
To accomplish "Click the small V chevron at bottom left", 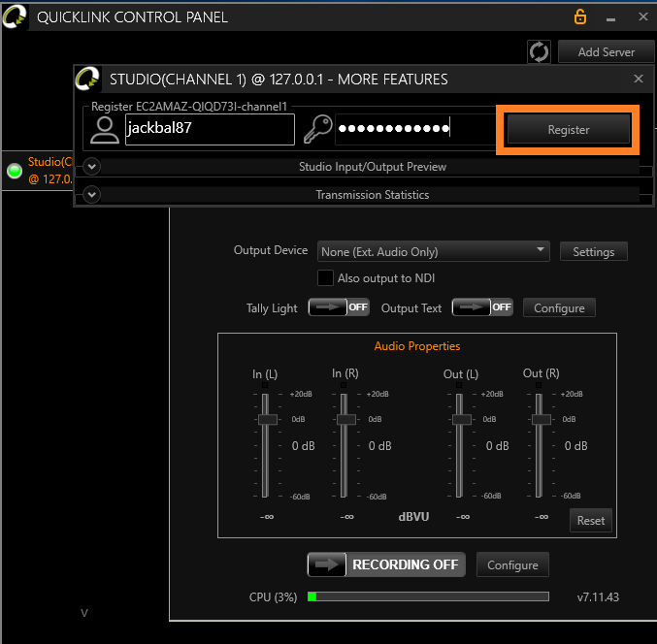I will pyautogui.click(x=84, y=613).
